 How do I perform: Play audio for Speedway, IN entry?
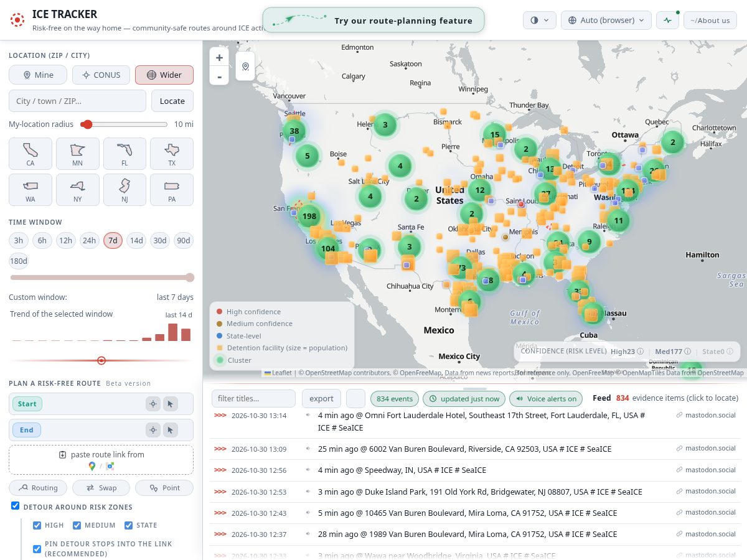coord(308,470)
